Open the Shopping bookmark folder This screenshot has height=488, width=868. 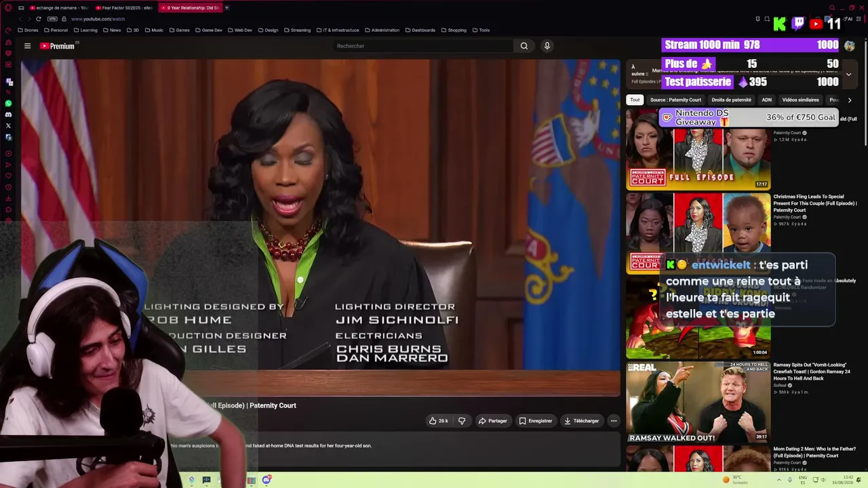454,30
